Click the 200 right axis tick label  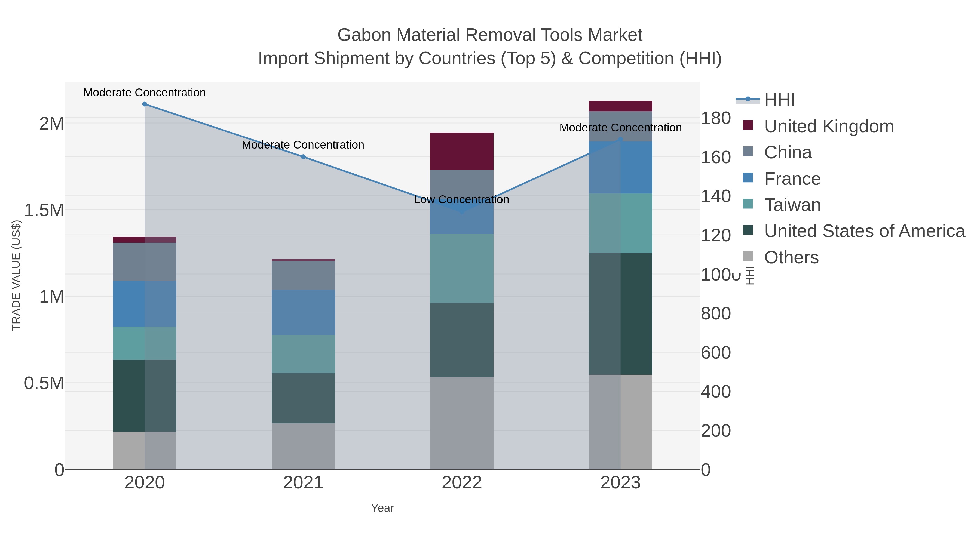point(716,430)
